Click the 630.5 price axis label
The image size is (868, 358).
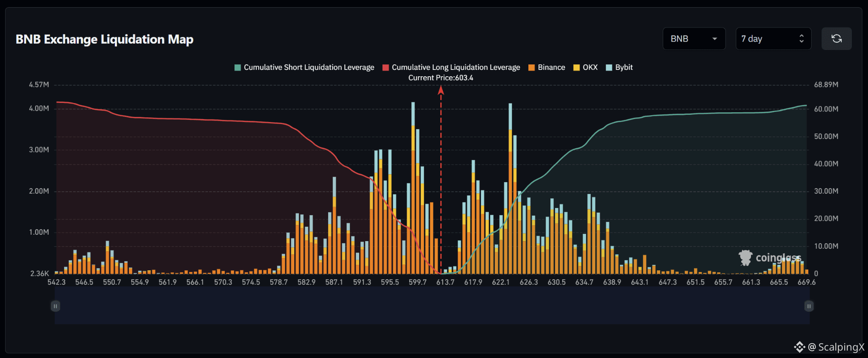[x=557, y=282]
